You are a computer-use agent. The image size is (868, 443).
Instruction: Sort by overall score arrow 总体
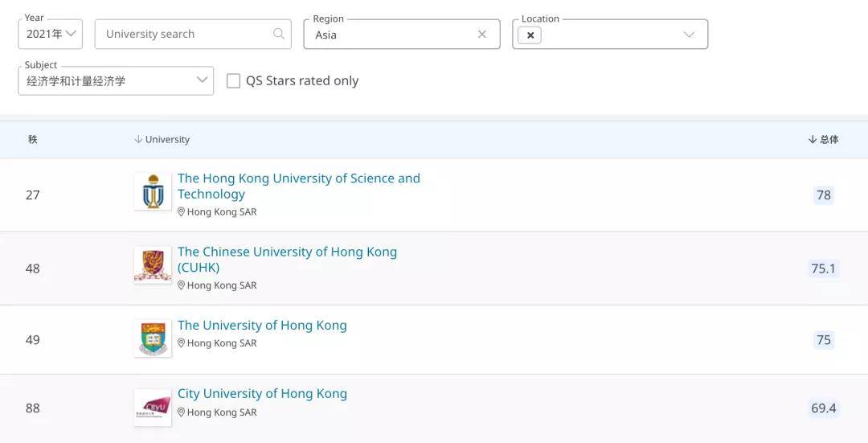pos(812,140)
